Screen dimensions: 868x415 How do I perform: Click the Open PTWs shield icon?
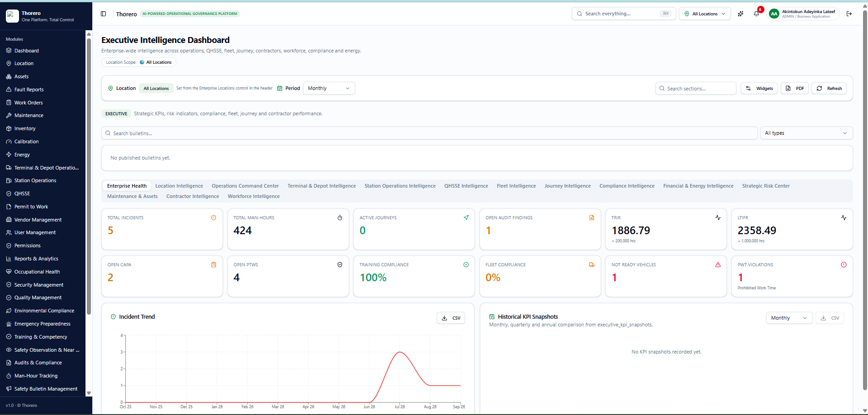pos(340,264)
